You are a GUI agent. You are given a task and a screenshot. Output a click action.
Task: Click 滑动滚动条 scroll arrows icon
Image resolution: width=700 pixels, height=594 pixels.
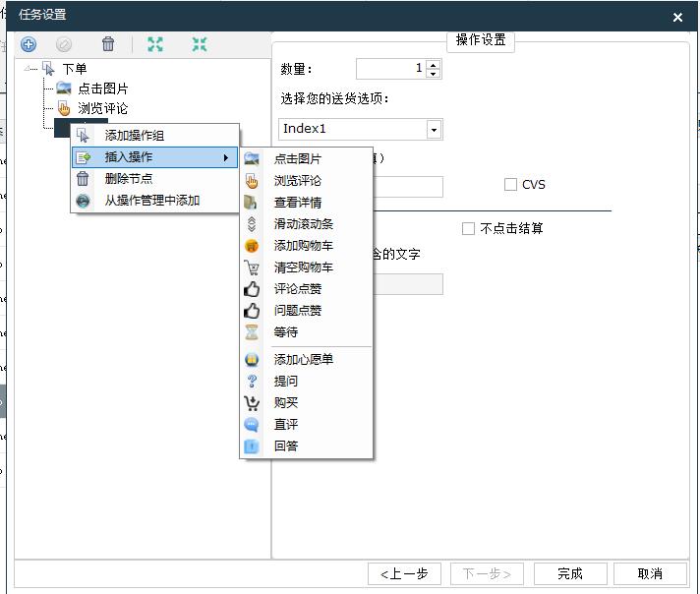point(252,224)
